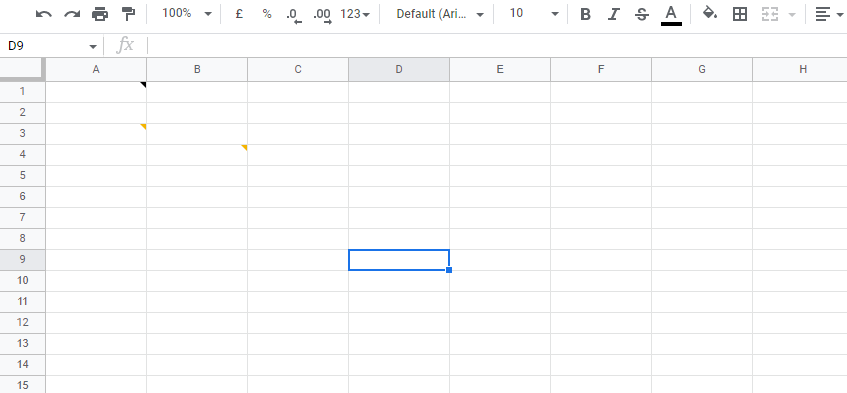
Task: Click cell B4 with the orange comment marker
Action: pos(197,155)
